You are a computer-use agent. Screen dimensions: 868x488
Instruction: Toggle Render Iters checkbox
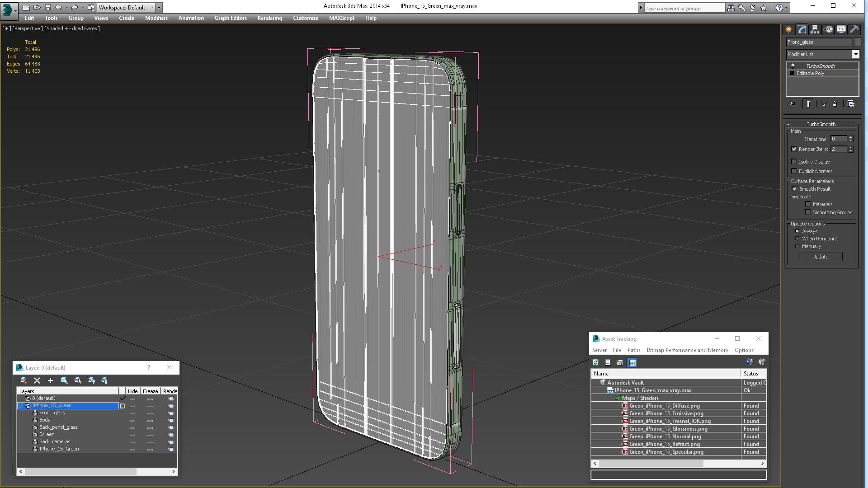click(794, 149)
